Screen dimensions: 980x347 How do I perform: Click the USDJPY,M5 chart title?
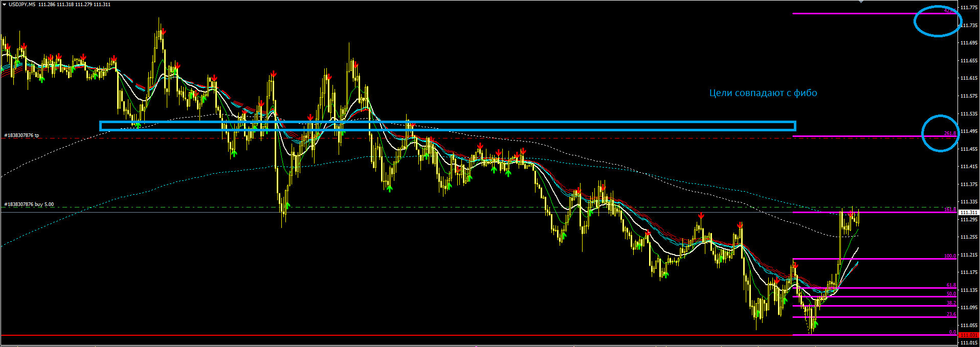pyautogui.click(x=21, y=4)
